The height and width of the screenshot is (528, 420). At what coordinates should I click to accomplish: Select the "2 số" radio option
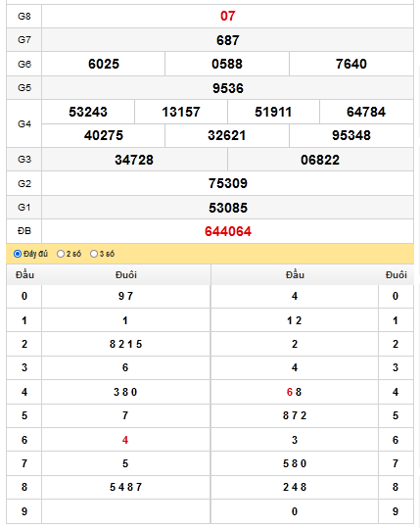coord(61,254)
